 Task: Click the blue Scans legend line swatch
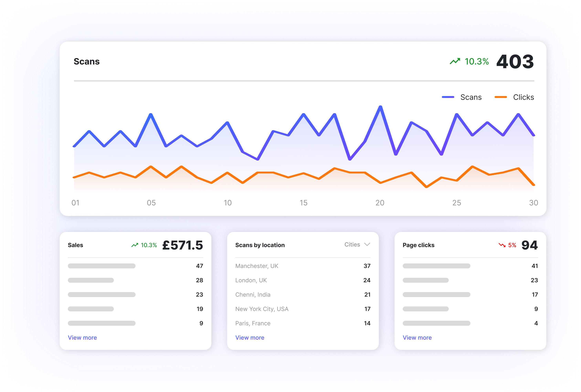(x=448, y=97)
